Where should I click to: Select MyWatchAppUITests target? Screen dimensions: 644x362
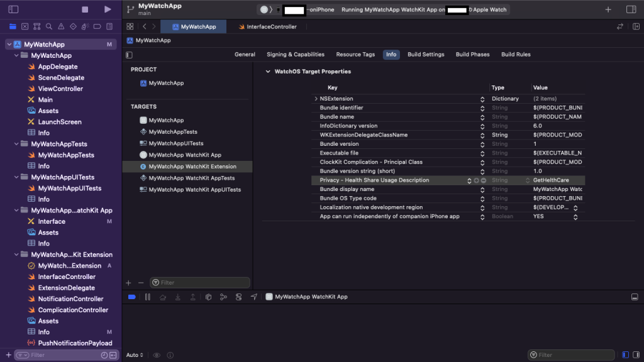176,143
